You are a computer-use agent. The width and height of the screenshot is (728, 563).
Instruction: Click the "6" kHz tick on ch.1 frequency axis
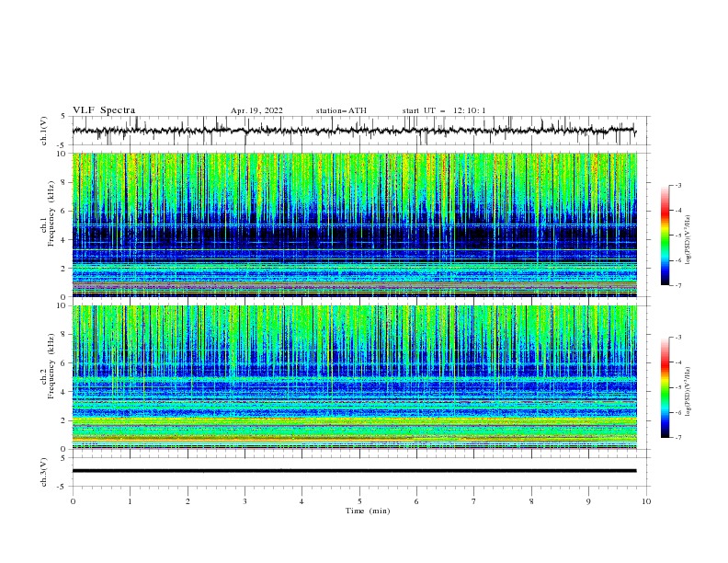tap(63, 211)
